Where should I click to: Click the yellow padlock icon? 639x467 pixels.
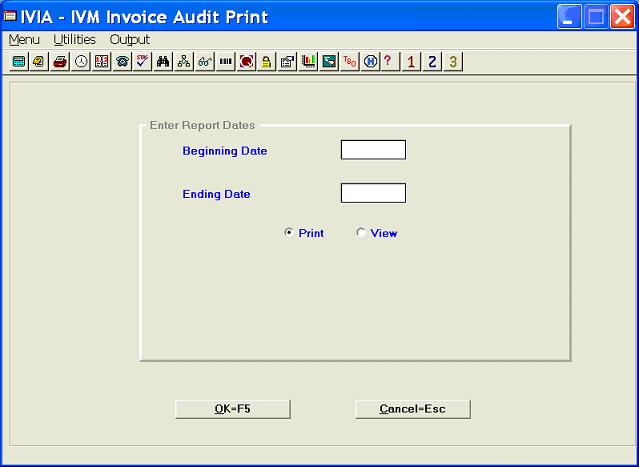pos(267,62)
